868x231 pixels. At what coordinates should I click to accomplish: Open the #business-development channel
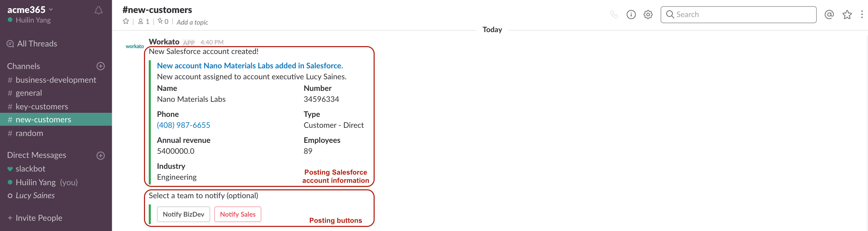click(x=56, y=80)
